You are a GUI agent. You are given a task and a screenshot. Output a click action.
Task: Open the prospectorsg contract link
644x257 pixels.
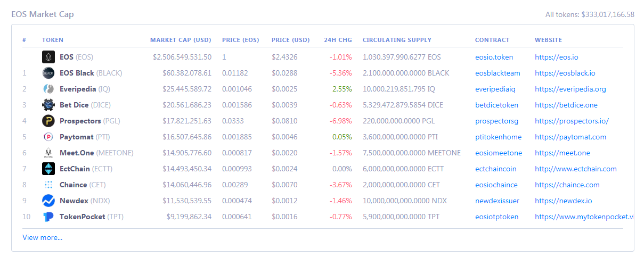point(497,121)
